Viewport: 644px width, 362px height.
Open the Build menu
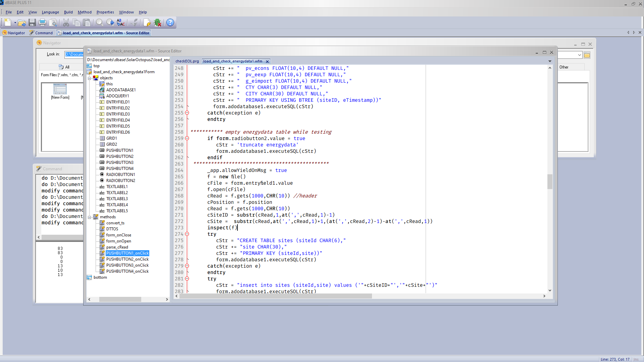click(x=68, y=12)
